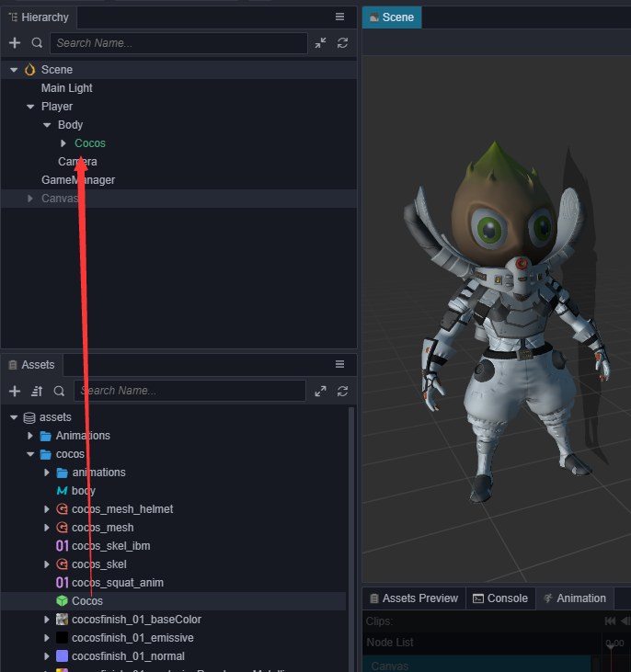
Task: Expand the animations subfolder
Action: click(47, 473)
